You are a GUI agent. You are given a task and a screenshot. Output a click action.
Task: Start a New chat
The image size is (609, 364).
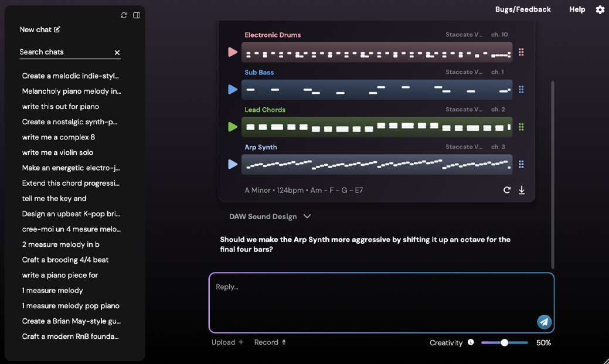40,29
